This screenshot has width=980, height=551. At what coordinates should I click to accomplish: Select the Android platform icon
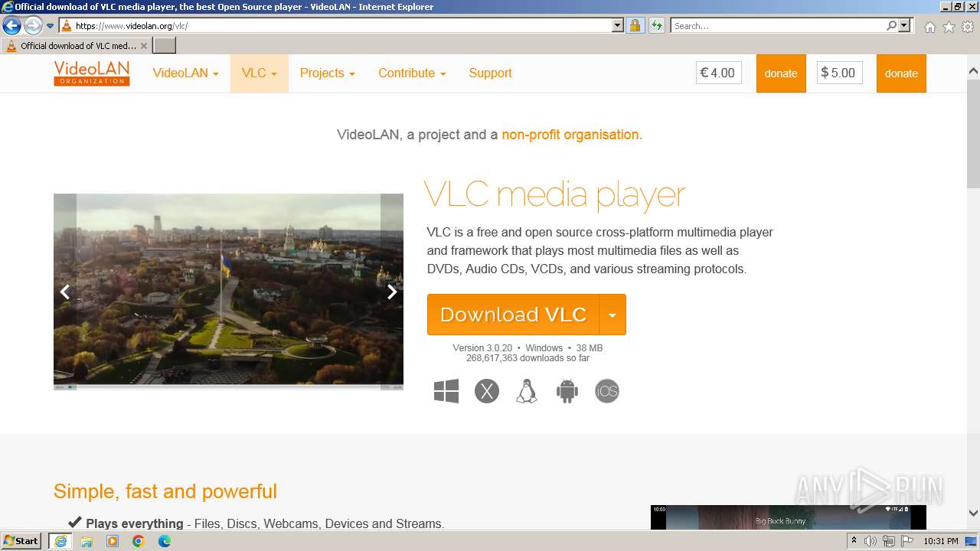pyautogui.click(x=567, y=391)
